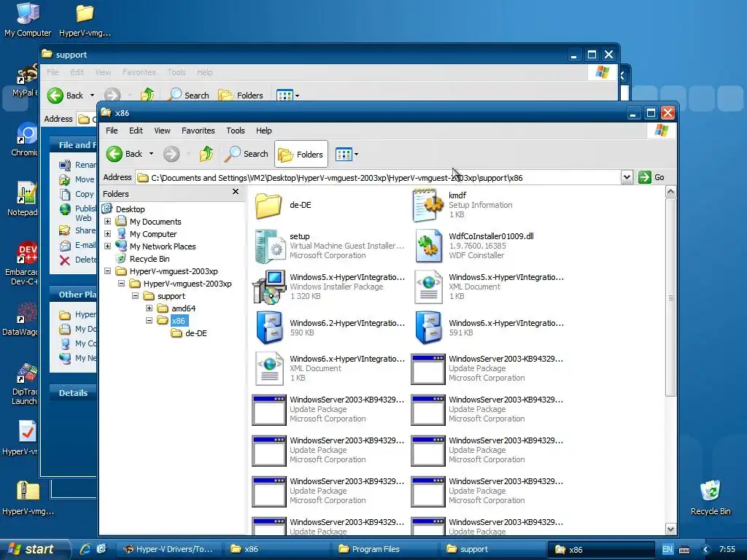Open Back history dropdown arrow in x86 window
747x560 pixels.
[151, 154]
